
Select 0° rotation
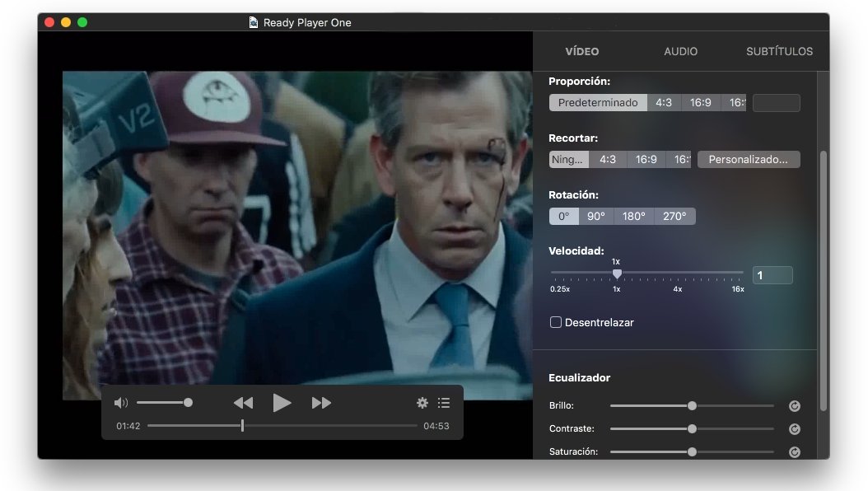563,217
